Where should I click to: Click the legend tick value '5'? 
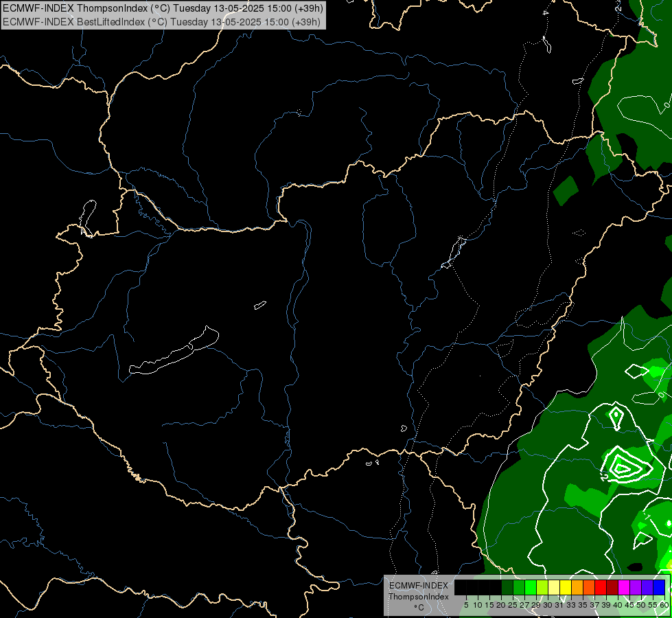pyautogui.click(x=466, y=605)
